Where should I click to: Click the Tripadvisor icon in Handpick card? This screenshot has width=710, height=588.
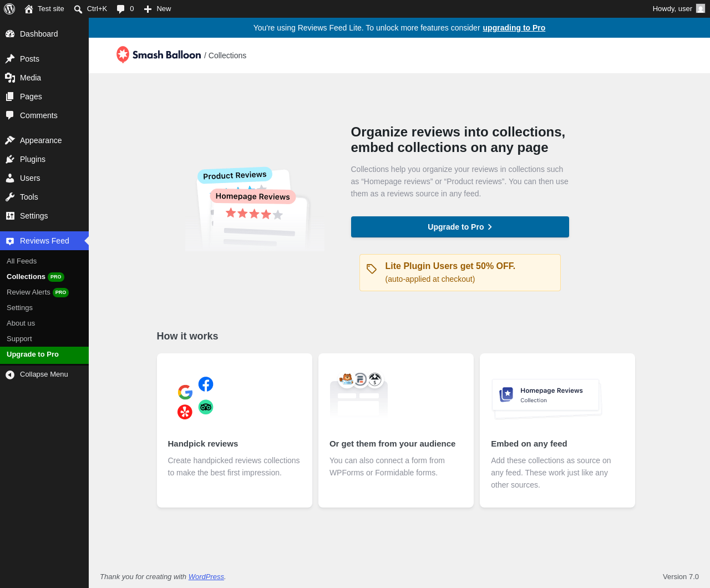pyautogui.click(x=206, y=407)
